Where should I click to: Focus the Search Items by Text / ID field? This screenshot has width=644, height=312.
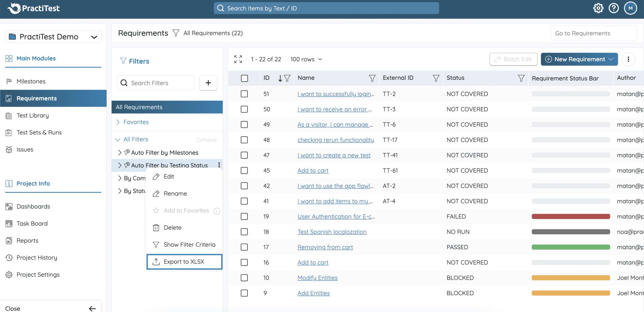coord(326,8)
